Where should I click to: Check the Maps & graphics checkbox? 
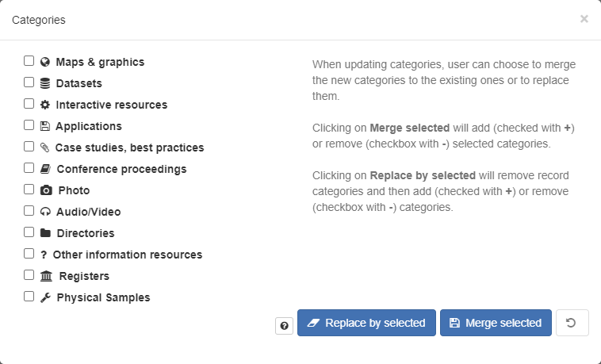tap(29, 60)
